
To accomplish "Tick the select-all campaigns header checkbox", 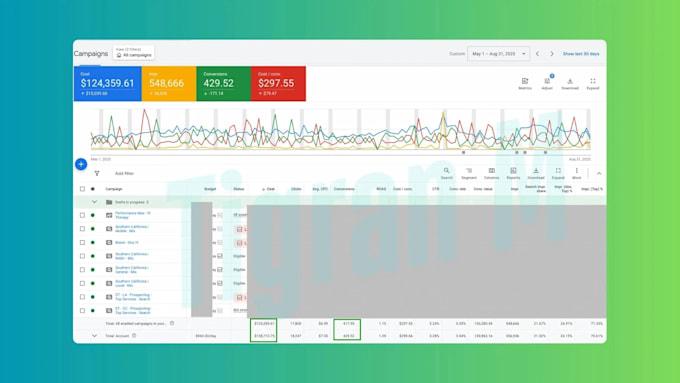I will 82,189.
